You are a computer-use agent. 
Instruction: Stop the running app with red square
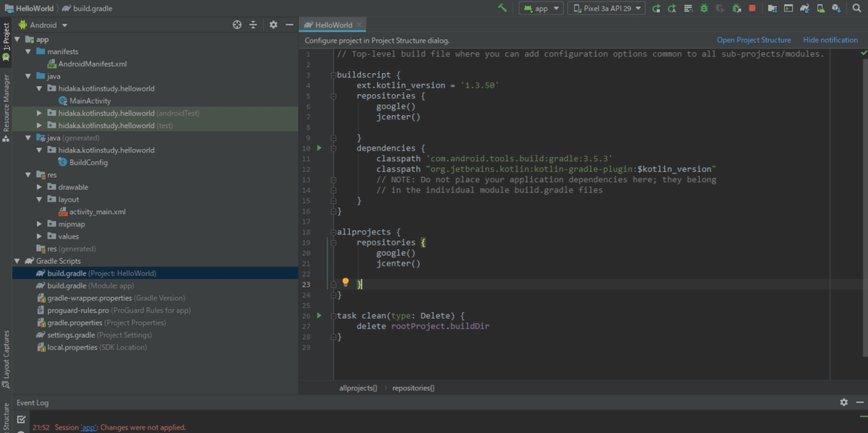coord(752,9)
